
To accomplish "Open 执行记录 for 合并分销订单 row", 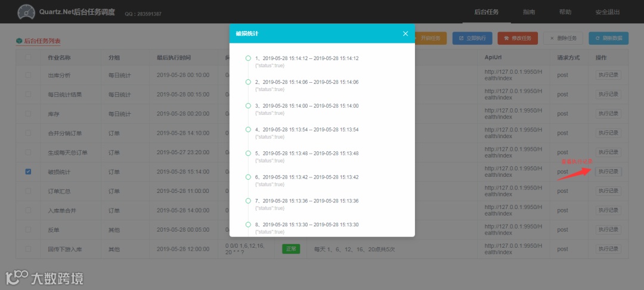I will pyautogui.click(x=608, y=133).
